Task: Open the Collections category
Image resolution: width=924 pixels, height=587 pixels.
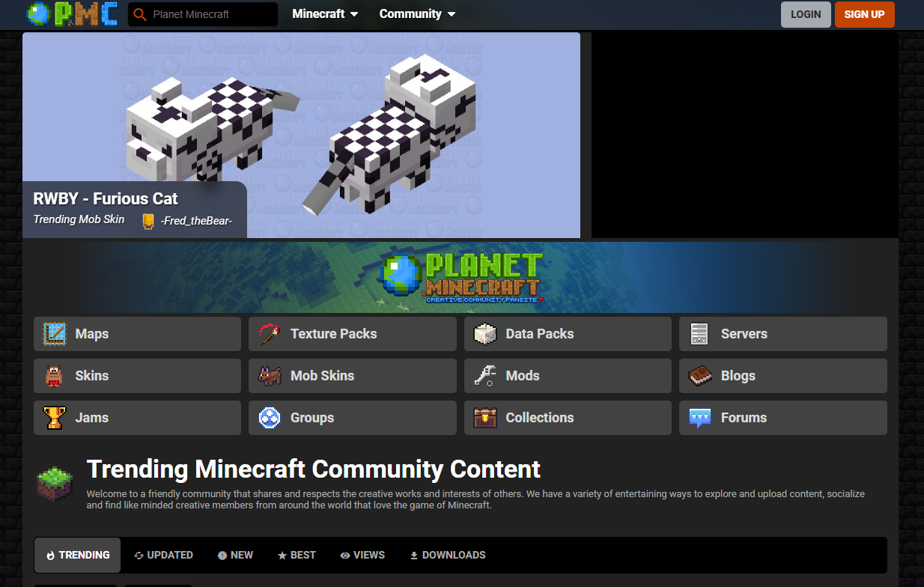Action: tap(568, 418)
